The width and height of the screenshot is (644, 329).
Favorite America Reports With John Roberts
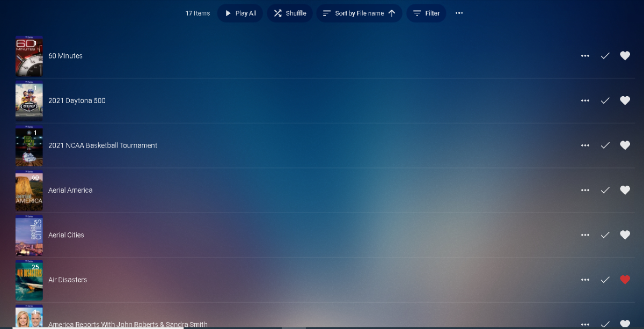625,324
